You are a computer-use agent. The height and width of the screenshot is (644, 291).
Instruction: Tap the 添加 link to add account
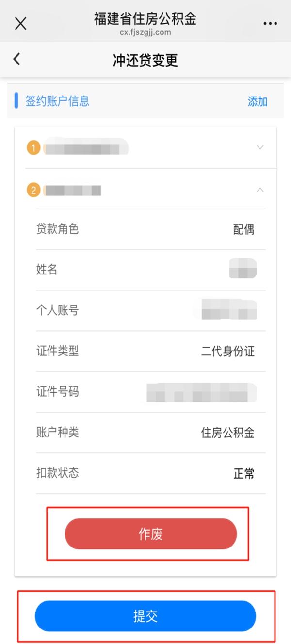pos(258,101)
